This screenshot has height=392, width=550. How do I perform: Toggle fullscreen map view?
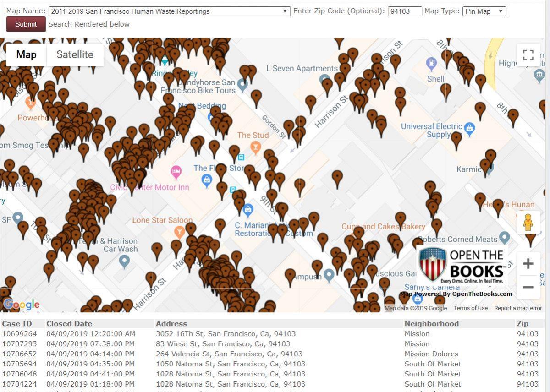click(x=528, y=55)
